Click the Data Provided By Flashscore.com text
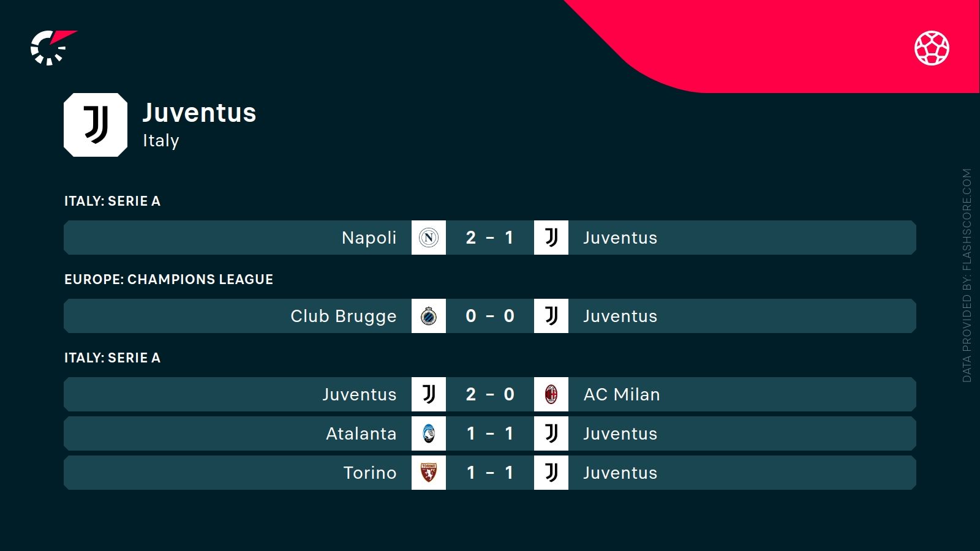Viewport: 980px width, 551px height. (967, 275)
